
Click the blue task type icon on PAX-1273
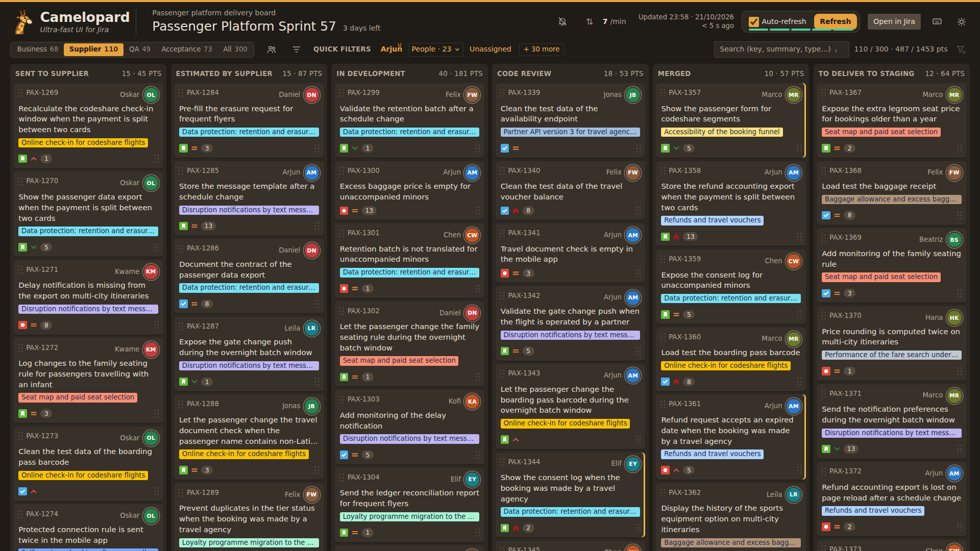[x=22, y=491]
